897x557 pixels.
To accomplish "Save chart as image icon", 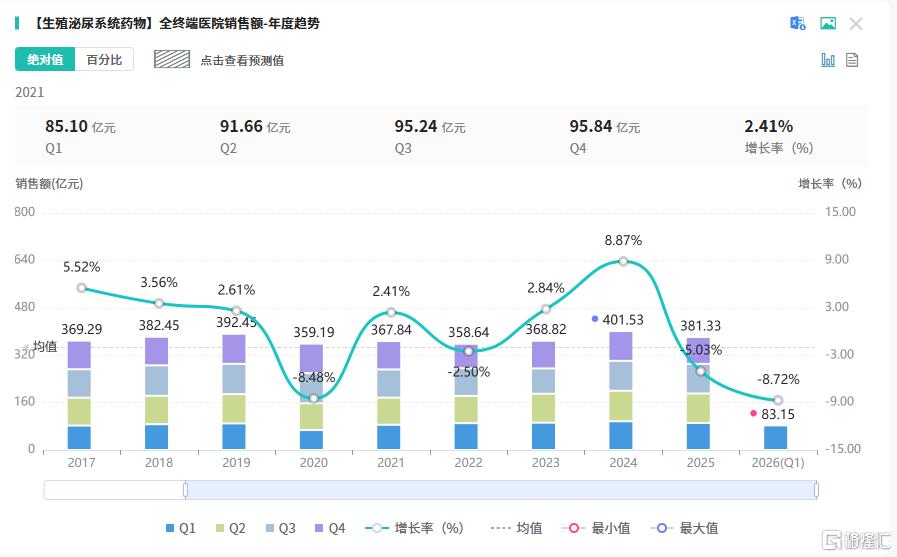I will (828, 23).
